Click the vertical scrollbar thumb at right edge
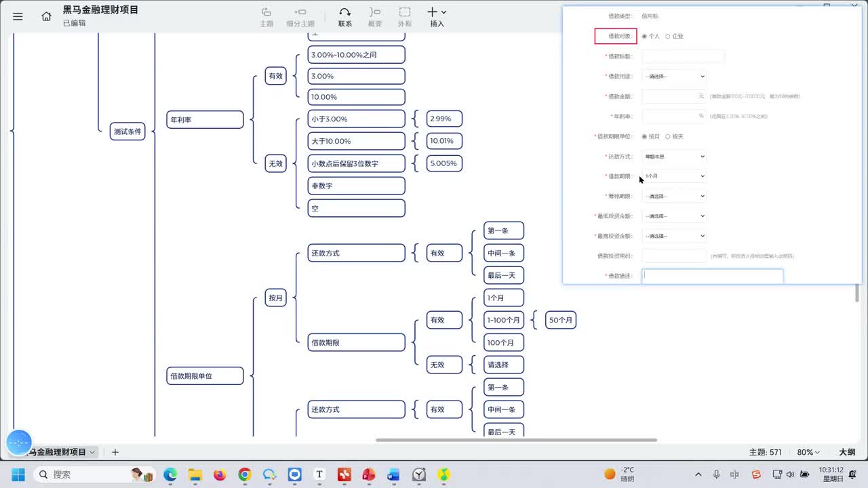868x488 pixels. (857, 293)
